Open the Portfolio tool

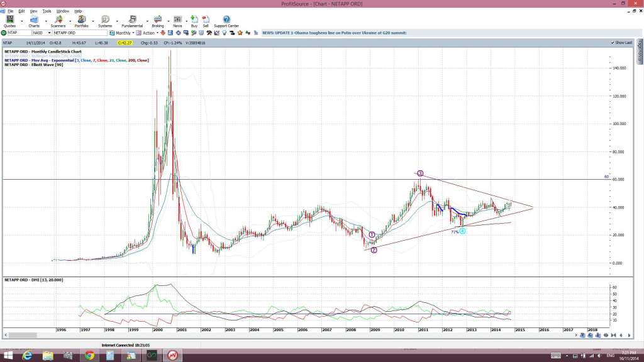pyautogui.click(x=81, y=21)
